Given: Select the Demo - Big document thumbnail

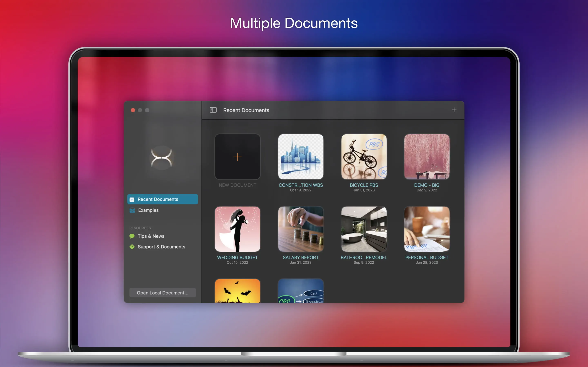Looking at the screenshot, I should point(427,157).
